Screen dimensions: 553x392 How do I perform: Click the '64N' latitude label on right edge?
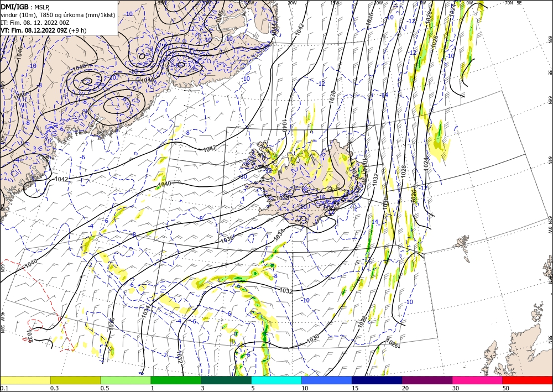[550, 160]
